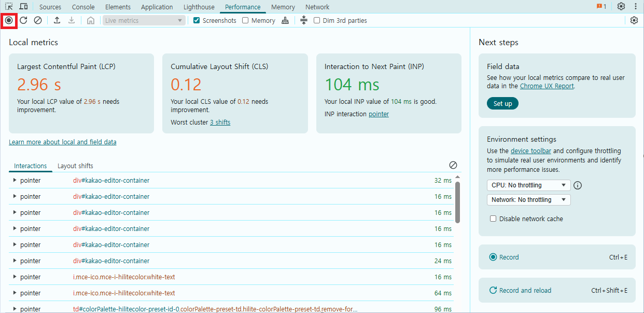The width and height of the screenshot is (644, 313).
Task: Load a profile with the upload icon
Action: [x=57, y=20]
